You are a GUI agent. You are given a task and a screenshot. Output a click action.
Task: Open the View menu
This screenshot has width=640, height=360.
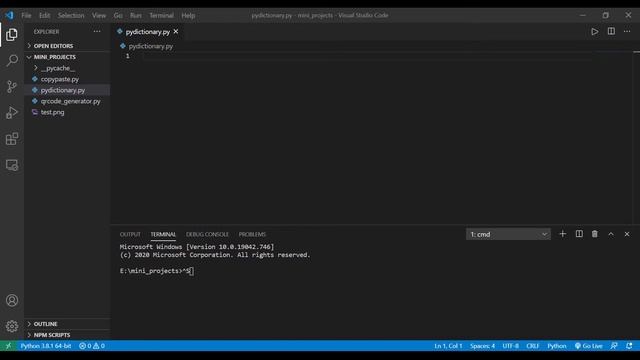99,16
